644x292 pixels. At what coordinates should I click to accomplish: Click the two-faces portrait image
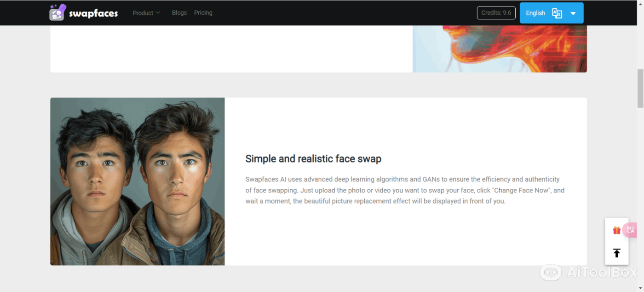tap(137, 181)
